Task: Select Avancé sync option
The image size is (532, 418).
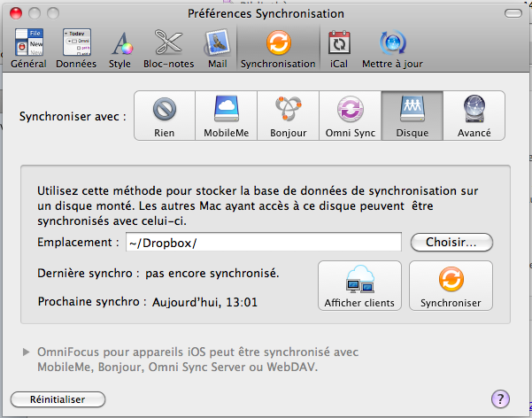Action: (474, 115)
